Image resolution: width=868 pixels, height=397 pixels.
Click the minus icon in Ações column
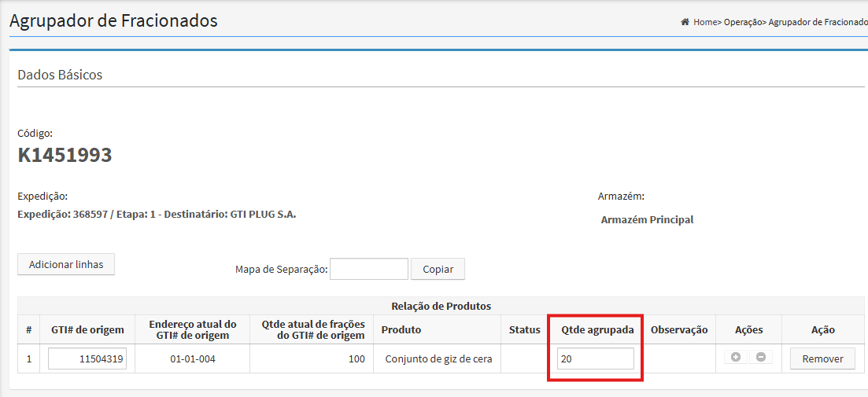761,357
